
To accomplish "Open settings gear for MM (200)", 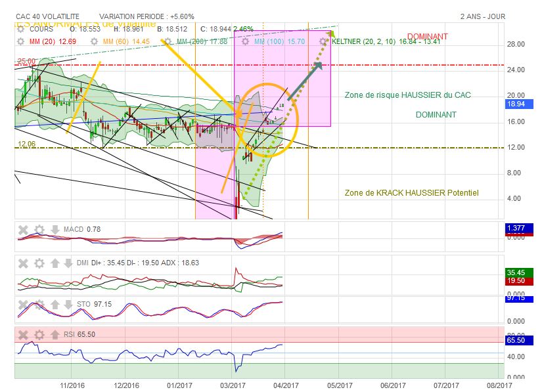I will tap(168, 41).
